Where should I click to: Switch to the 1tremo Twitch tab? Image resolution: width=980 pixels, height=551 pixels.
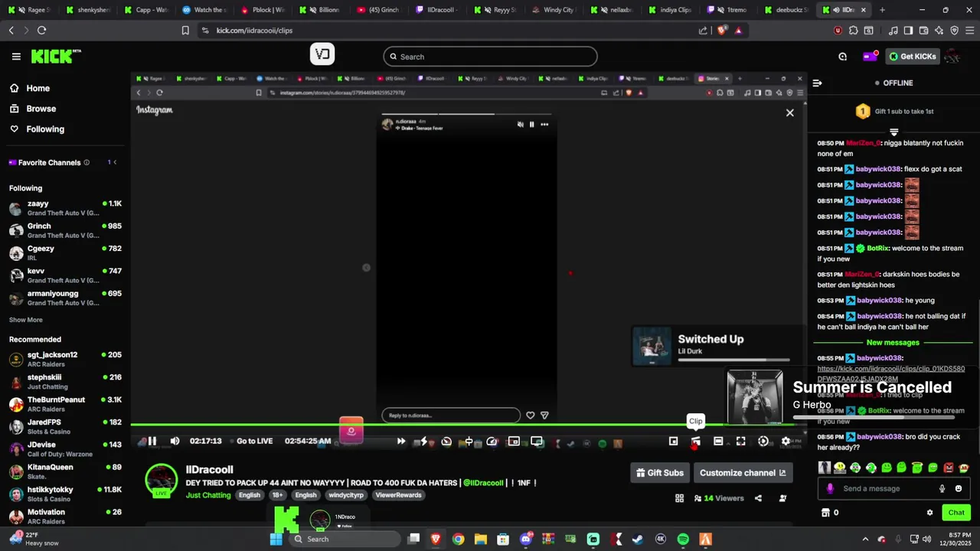pos(726,10)
